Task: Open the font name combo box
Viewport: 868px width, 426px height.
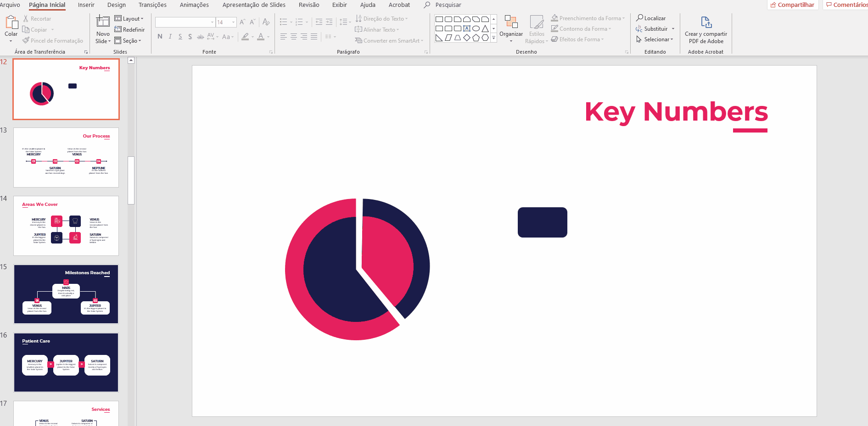Action: pos(185,22)
